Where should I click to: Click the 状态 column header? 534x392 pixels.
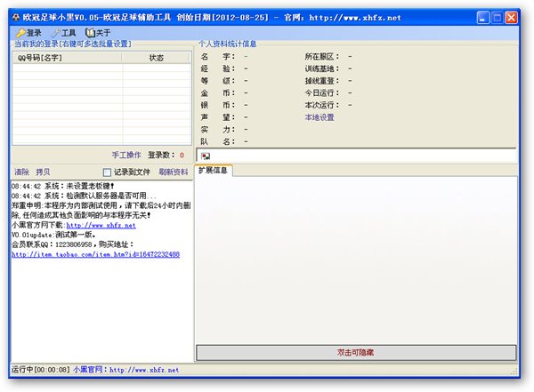[156, 58]
